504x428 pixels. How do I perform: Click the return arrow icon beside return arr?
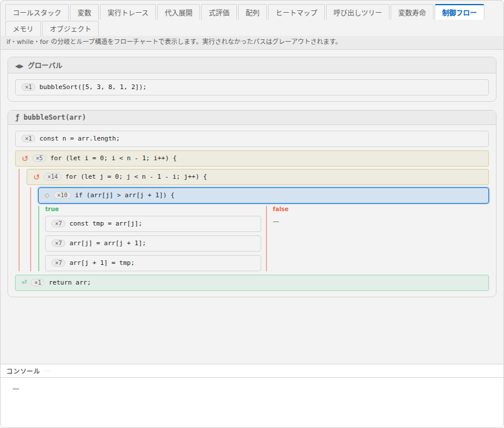pos(24,282)
